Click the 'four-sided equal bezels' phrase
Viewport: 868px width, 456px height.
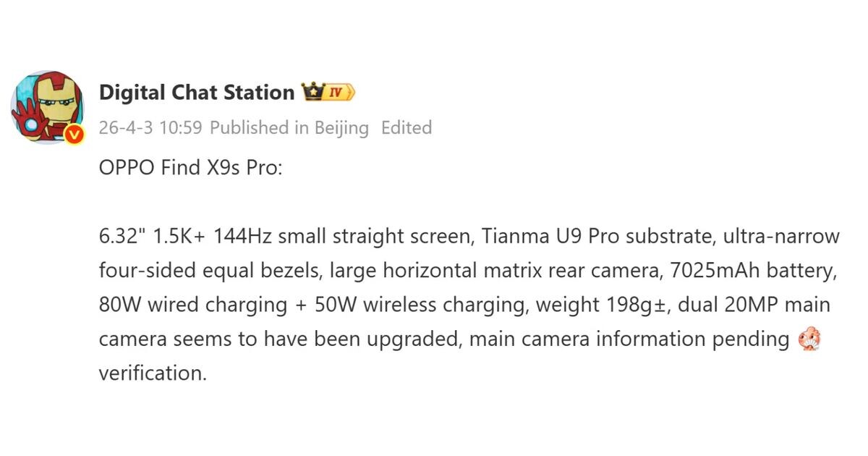click(209, 271)
